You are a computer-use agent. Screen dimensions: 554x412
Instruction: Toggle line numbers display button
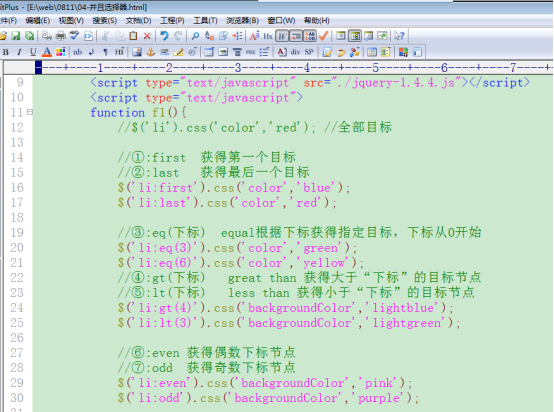(310, 36)
